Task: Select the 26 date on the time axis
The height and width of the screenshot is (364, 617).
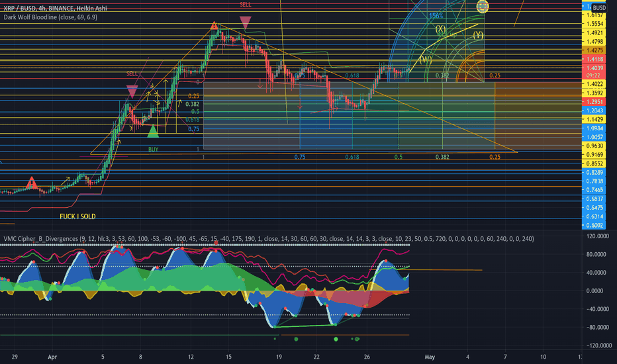Action: pos(367,357)
